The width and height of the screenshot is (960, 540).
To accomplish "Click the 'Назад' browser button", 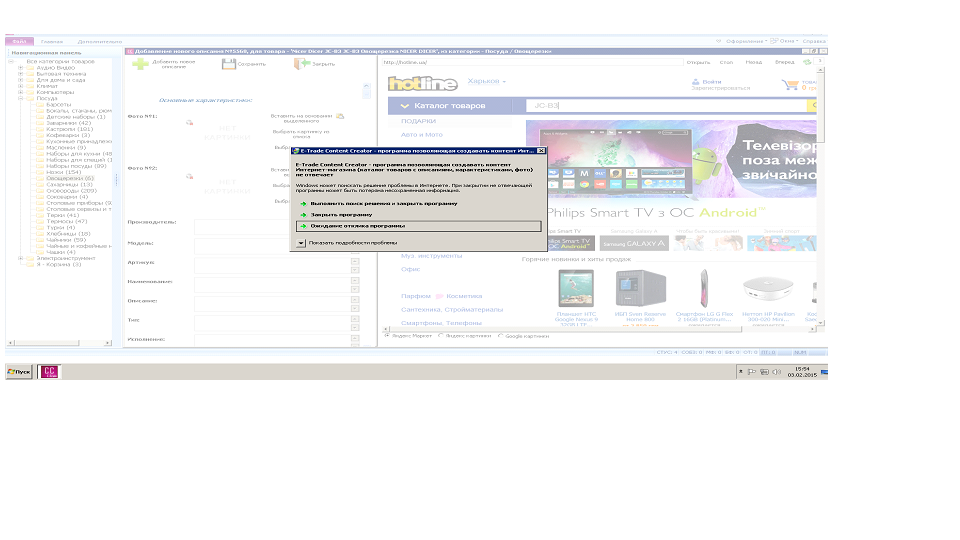I will pos(754,62).
